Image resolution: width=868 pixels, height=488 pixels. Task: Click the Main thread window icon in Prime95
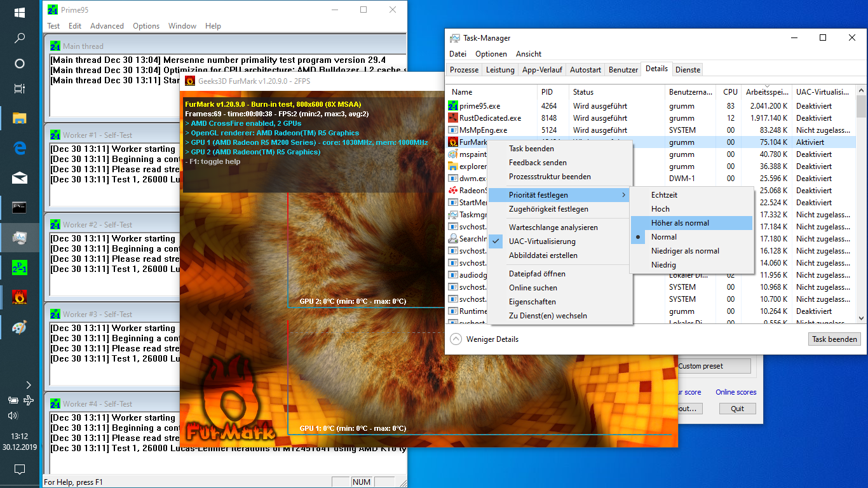pos(55,46)
